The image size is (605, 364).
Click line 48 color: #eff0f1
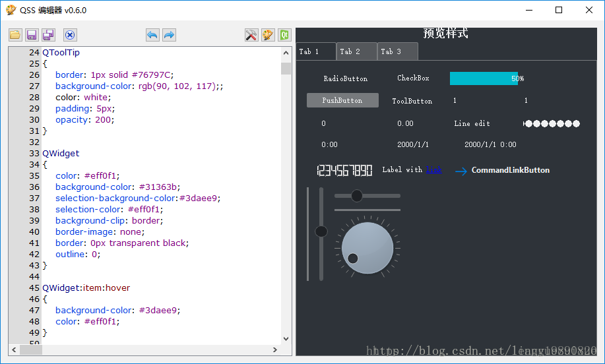click(88, 322)
